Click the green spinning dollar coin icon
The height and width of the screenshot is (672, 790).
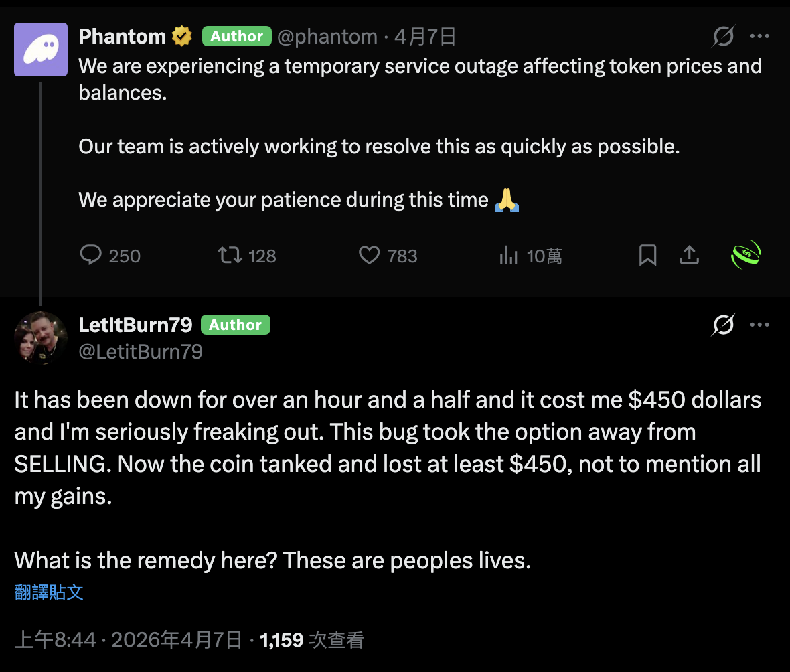(746, 254)
